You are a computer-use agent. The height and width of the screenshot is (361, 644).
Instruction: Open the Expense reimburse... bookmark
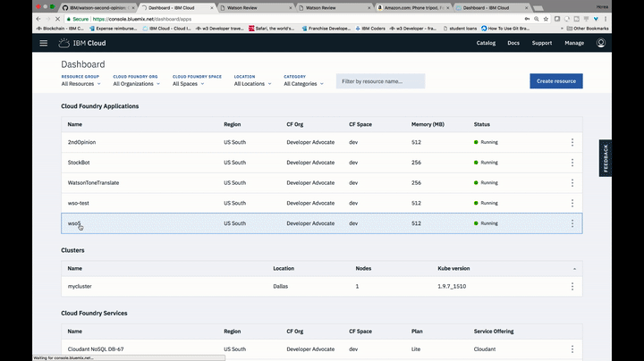coord(114,29)
